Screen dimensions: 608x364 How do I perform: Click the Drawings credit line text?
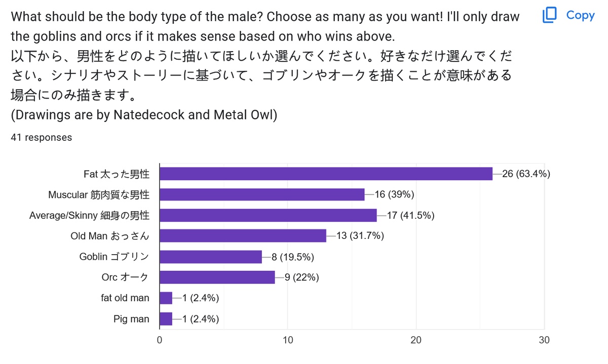click(x=144, y=115)
